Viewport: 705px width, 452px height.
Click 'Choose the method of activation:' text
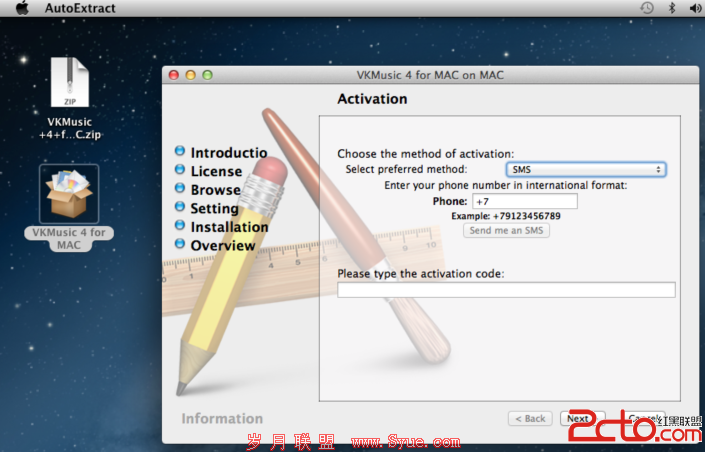(x=426, y=154)
